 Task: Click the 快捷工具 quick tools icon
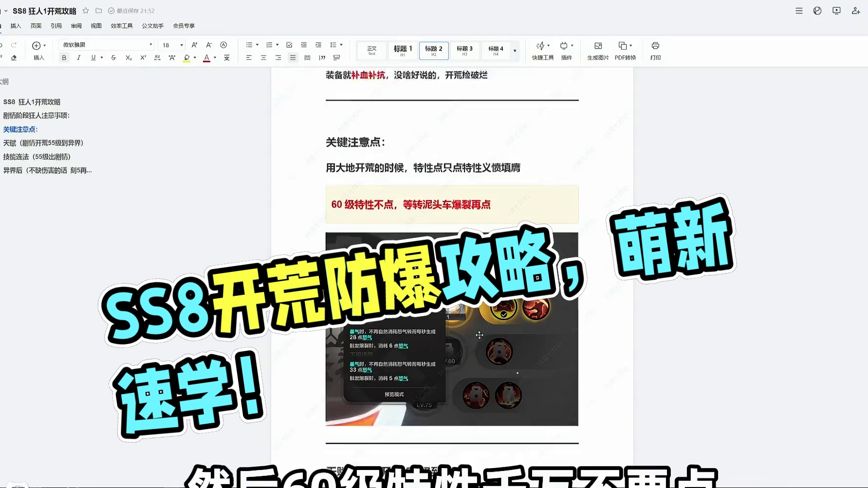click(540, 46)
